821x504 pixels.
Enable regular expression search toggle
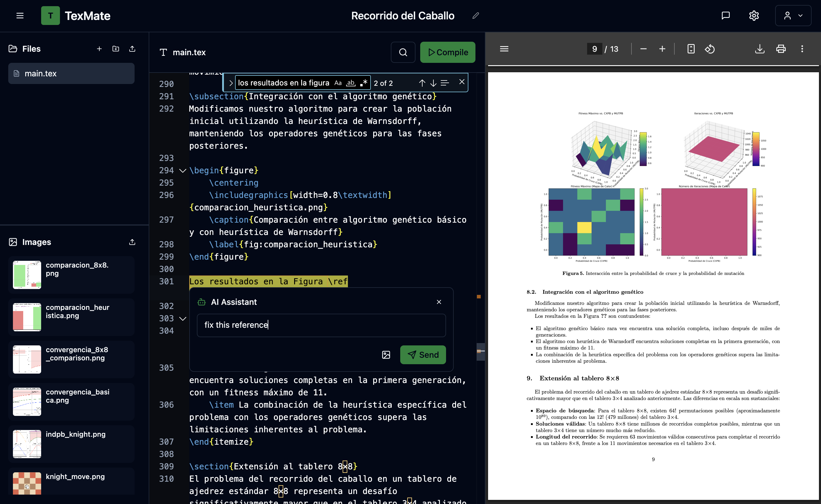click(x=364, y=83)
